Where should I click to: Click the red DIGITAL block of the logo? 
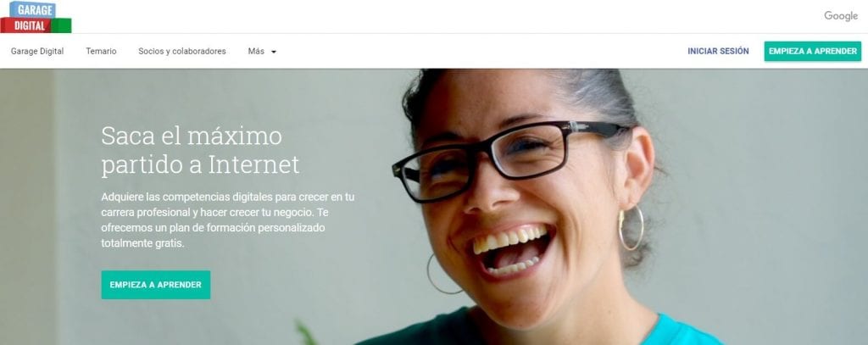click(x=25, y=25)
